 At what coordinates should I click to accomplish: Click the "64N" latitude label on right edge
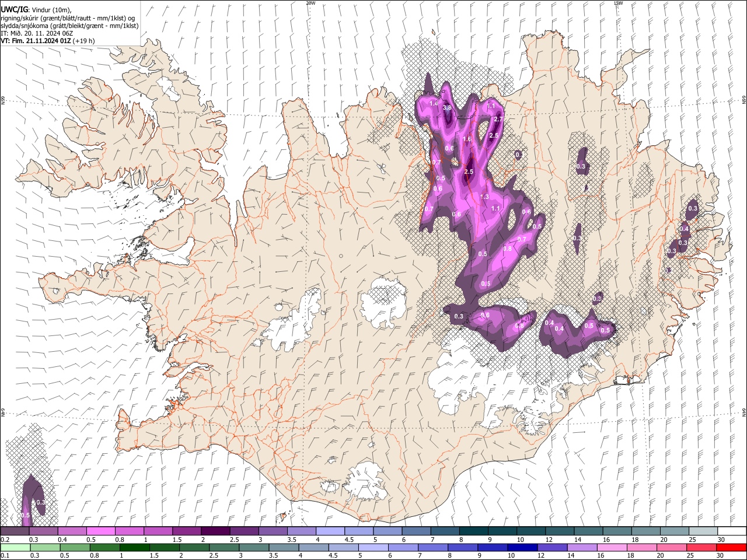click(744, 413)
